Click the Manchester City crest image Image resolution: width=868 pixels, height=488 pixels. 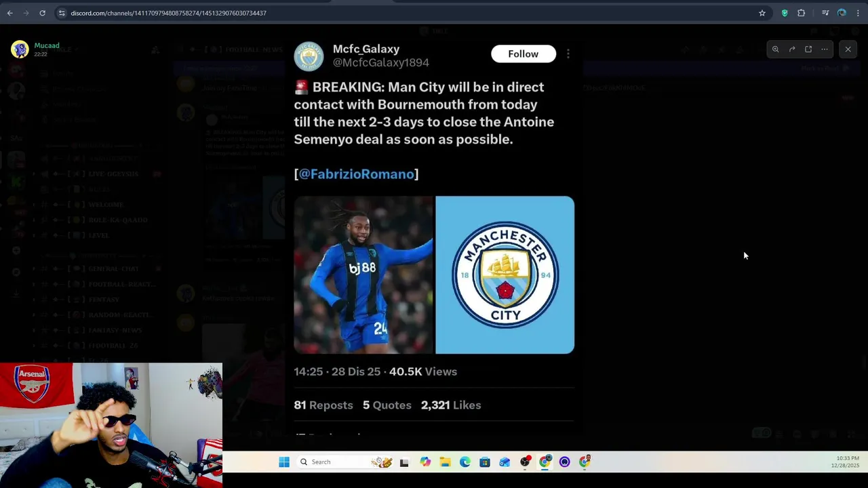point(505,275)
